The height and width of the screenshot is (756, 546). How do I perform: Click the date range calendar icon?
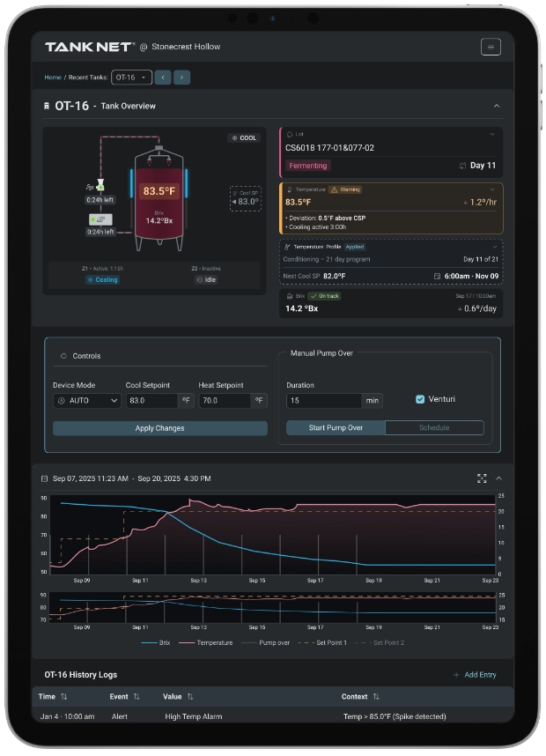44,478
